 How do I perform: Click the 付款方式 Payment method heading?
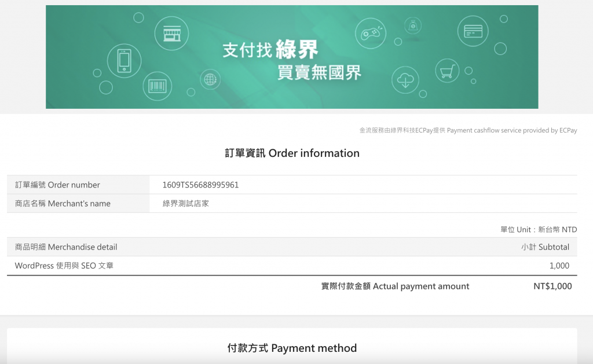[x=292, y=348]
